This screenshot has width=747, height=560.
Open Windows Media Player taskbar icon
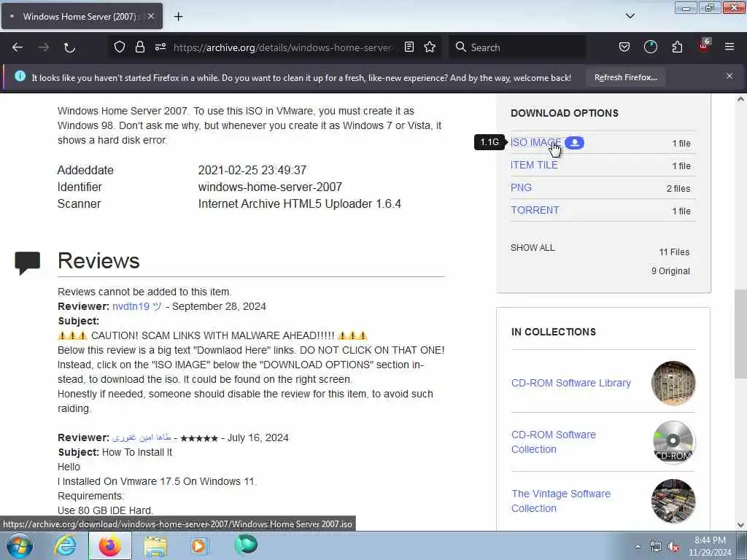coord(199,545)
